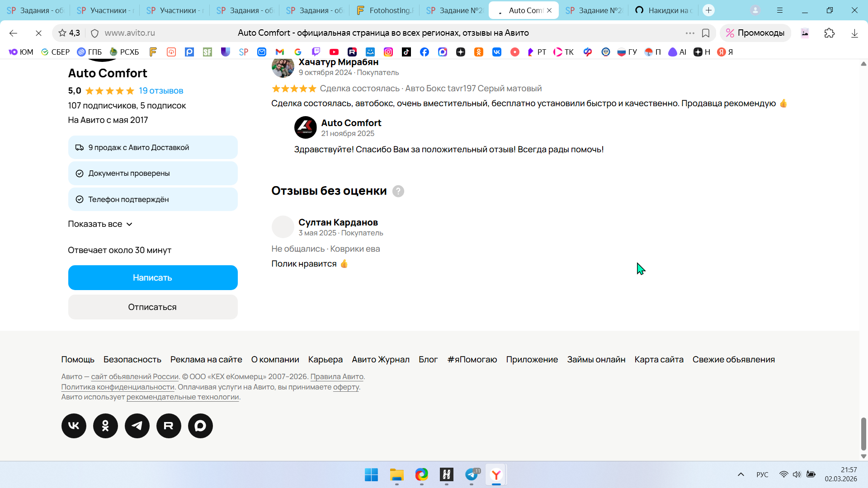
Task: Switch to the Накидки на GitHub tab
Action: (x=665, y=10)
